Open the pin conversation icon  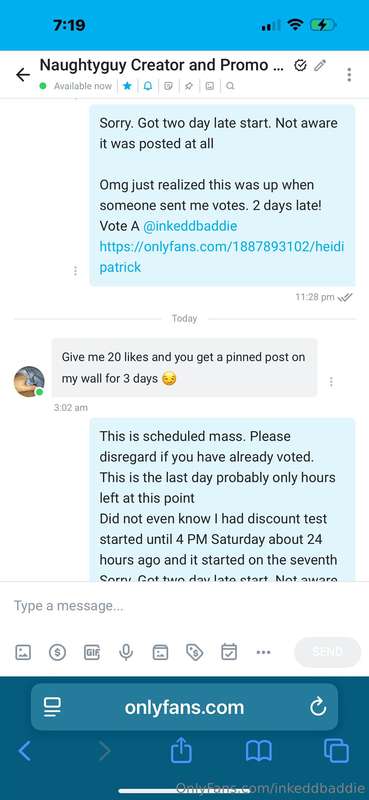pos(189,86)
